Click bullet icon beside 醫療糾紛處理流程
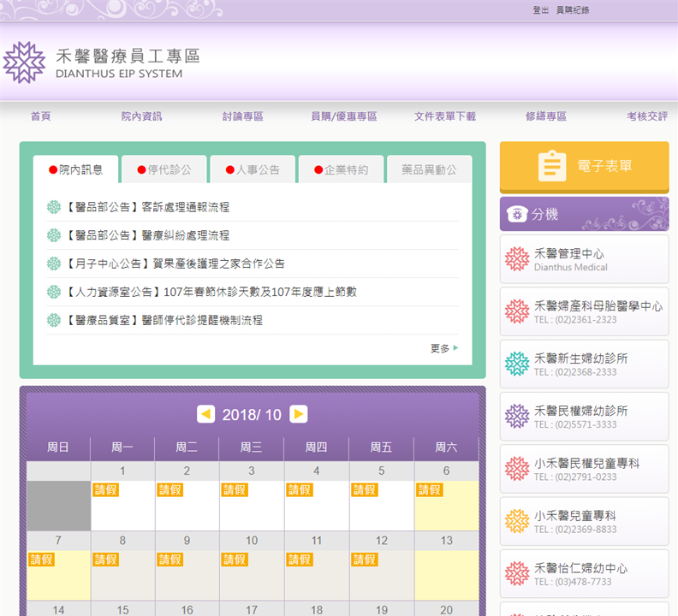Viewport: 678px width, 616px height. click(x=54, y=235)
